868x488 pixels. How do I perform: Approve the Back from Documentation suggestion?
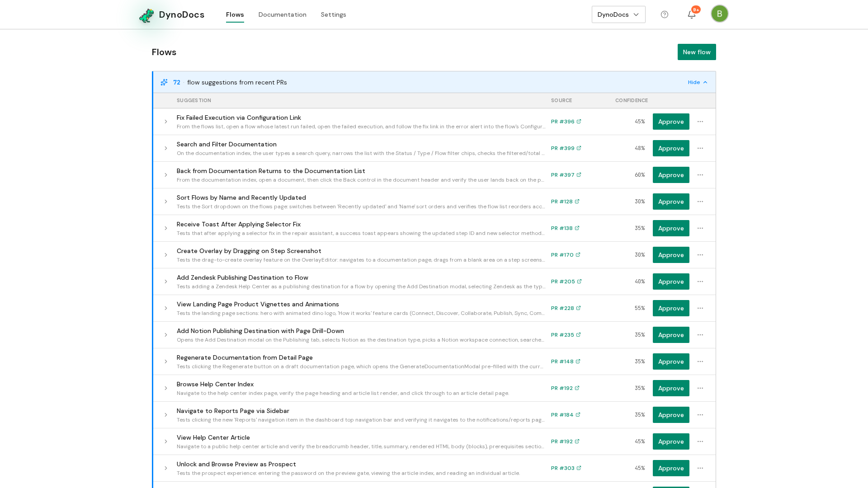pyautogui.click(x=671, y=175)
